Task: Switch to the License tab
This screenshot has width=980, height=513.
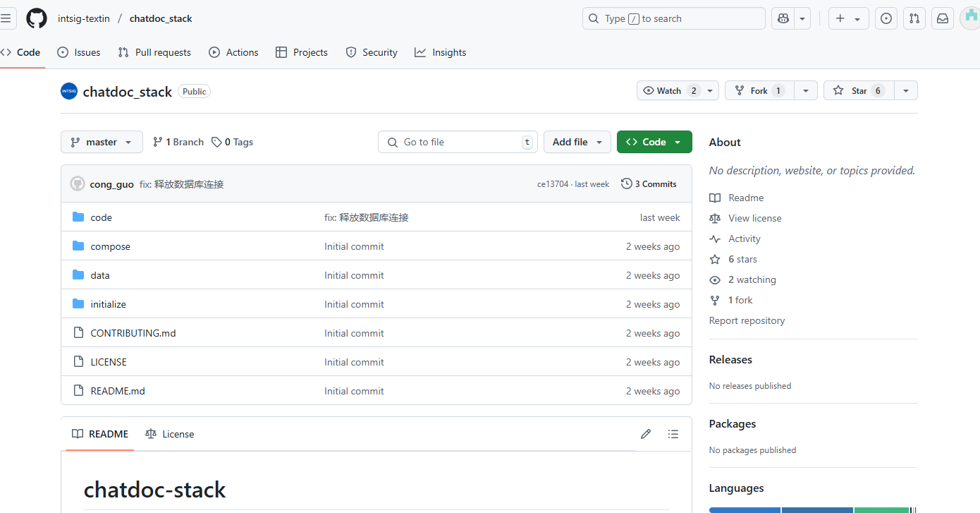Action: pos(170,434)
